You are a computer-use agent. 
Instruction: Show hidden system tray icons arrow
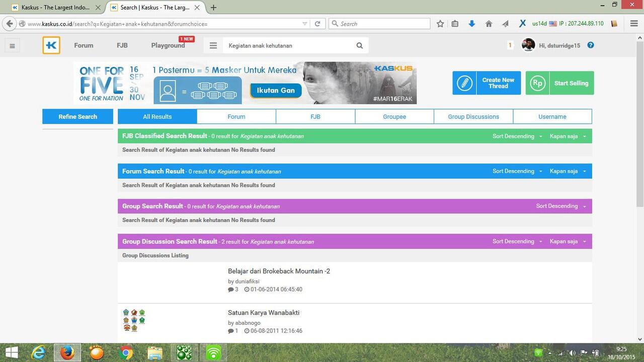click(x=549, y=353)
